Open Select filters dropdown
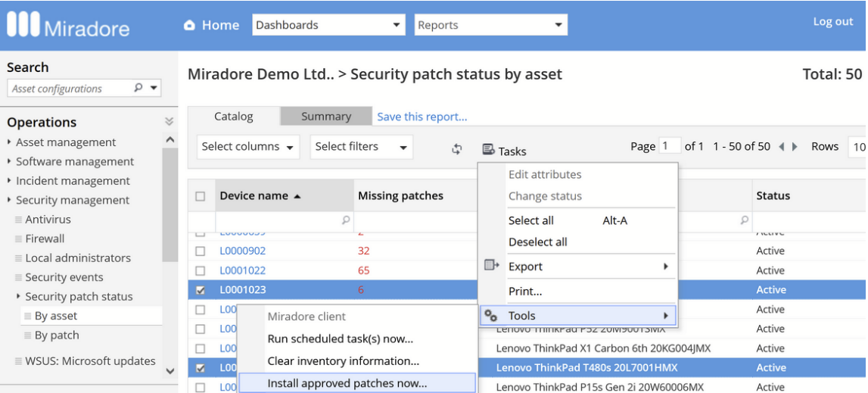868x393 pixels. [362, 147]
